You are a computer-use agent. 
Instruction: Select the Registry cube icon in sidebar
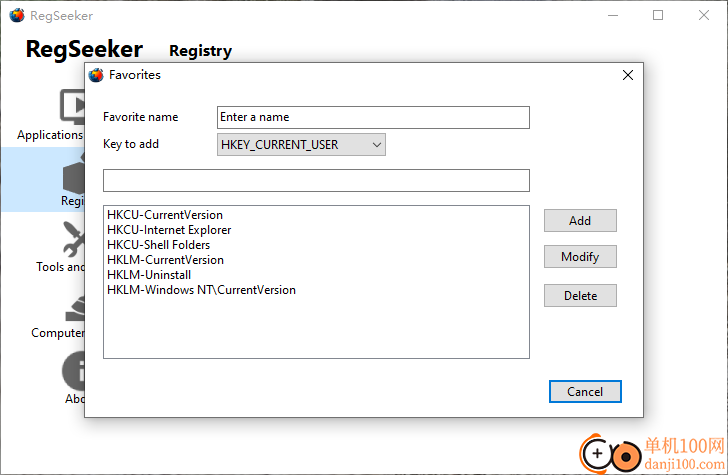(74, 174)
